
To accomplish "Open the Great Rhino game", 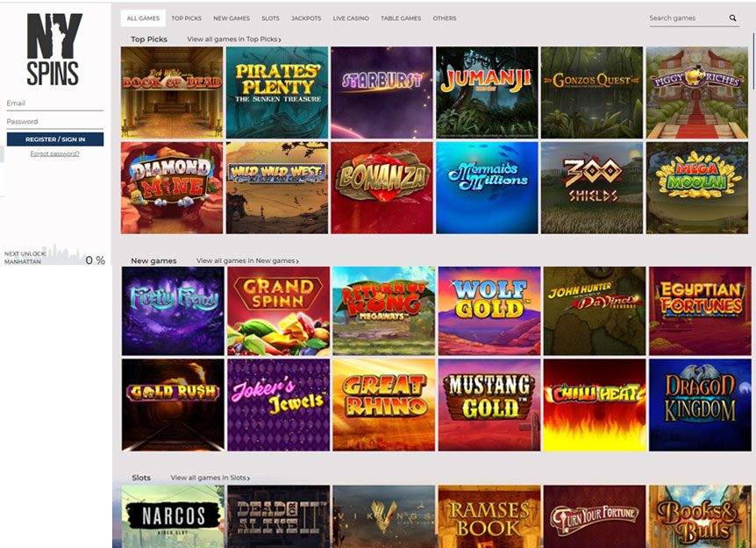I will 384,405.
